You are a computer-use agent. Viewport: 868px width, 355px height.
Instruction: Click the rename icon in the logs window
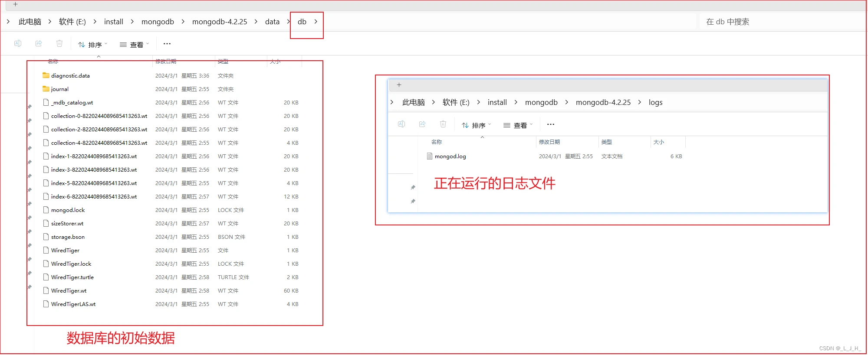click(x=401, y=124)
